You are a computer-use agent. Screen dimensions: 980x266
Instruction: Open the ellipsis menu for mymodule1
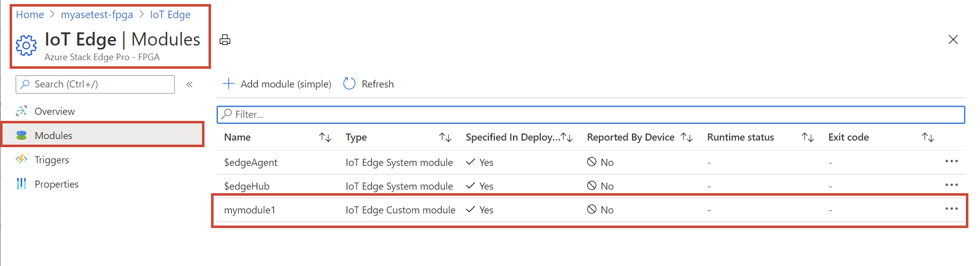pos(952,209)
